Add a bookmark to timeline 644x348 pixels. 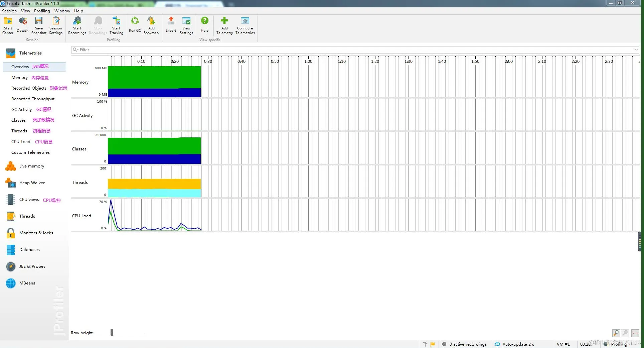pyautogui.click(x=151, y=25)
